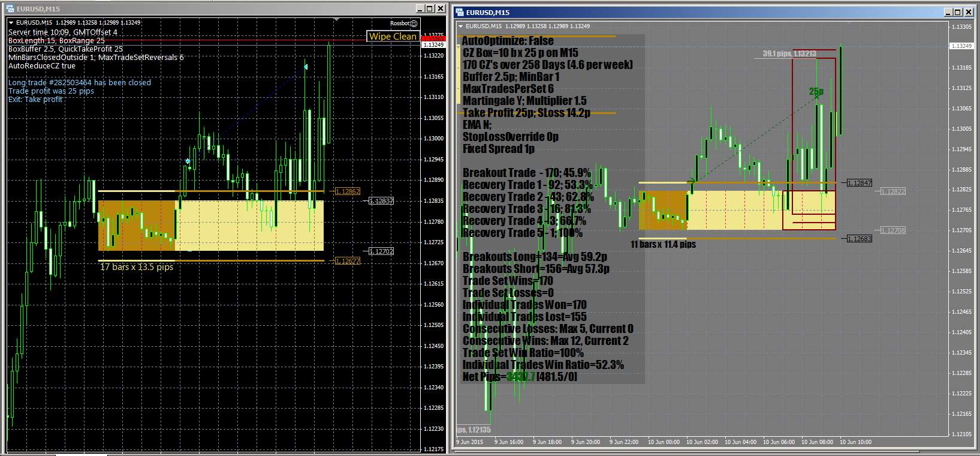Click current price tag 1.13249 in left chart
Viewport: 980px width, 456px height.
click(x=433, y=45)
